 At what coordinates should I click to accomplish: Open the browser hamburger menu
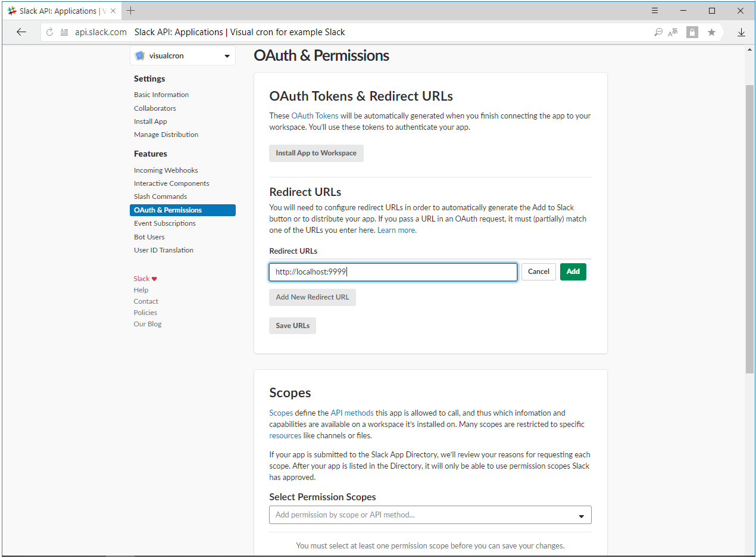click(655, 11)
